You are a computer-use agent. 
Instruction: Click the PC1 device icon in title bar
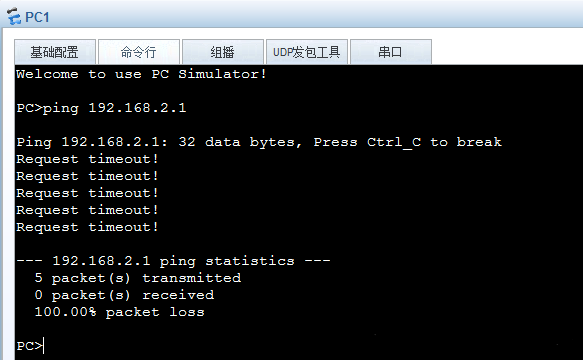[x=14, y=17]
